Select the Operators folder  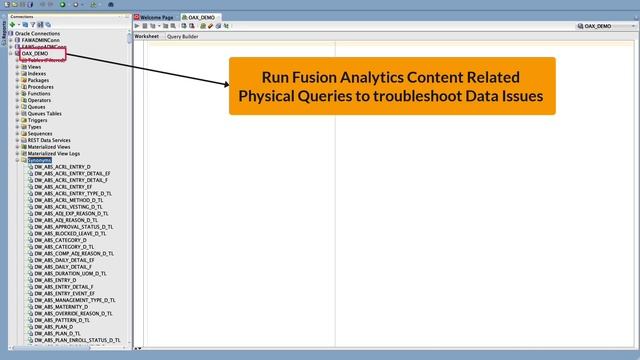click(x=39, y=100)
